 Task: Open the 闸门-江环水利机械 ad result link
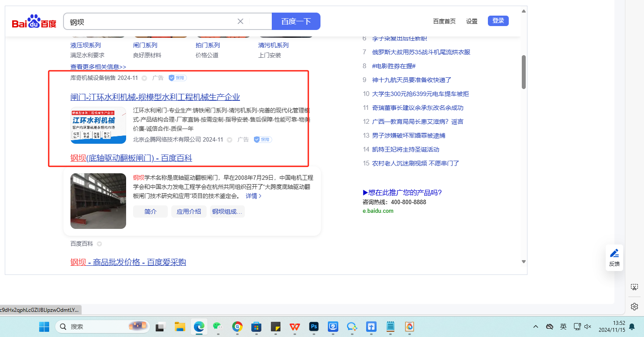[155, 97]
